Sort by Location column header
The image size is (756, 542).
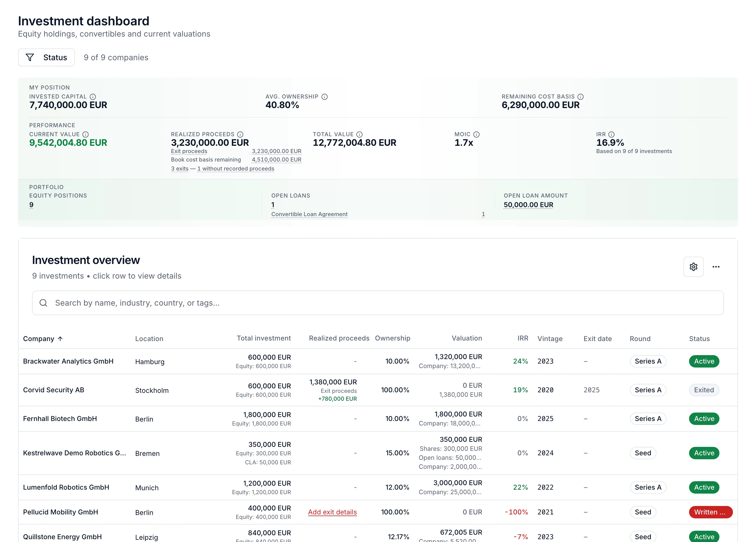click(149, 339)
